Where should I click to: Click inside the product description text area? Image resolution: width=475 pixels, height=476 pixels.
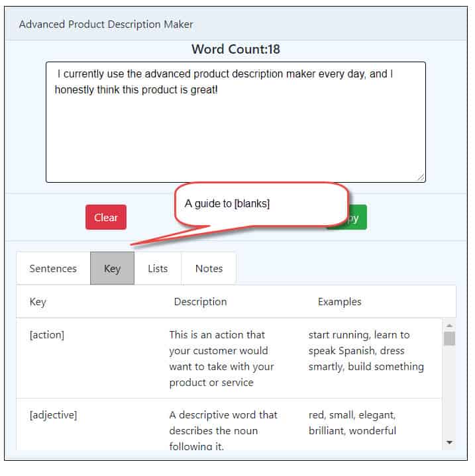tap(236, 122)
